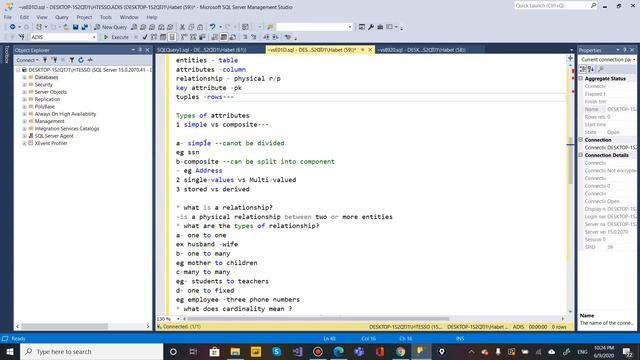Viewport: 640px width, 360px height.
Task: Click the New Query button
Action: pos(111,27)
